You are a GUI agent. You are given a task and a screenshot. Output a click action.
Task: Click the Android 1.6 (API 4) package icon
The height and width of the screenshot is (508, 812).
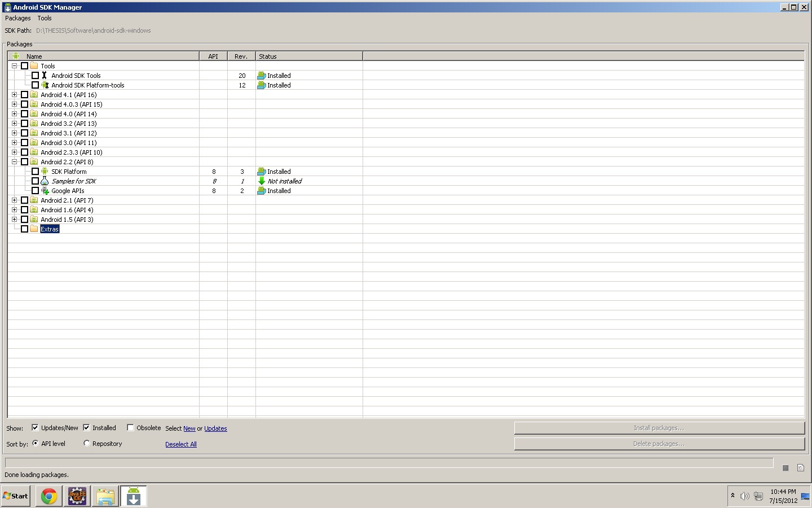pyautogui.click(x=34, y=209)
